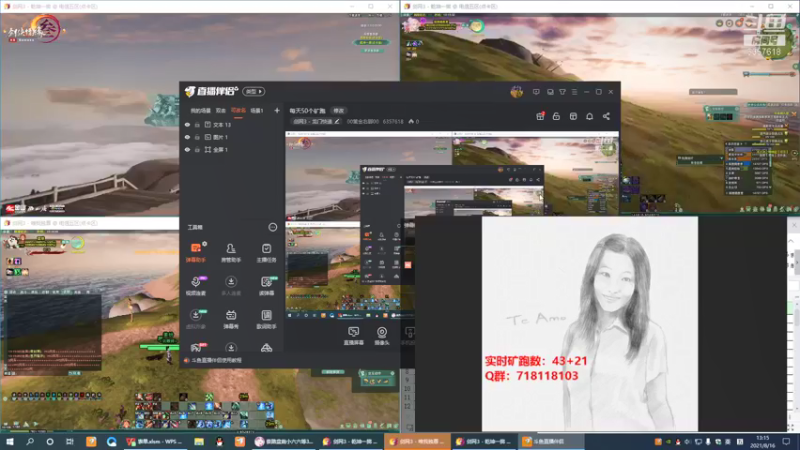Switch to the 双击 scene tab
The height and width of the screenshot is (450, 800).
click(220, 110)
